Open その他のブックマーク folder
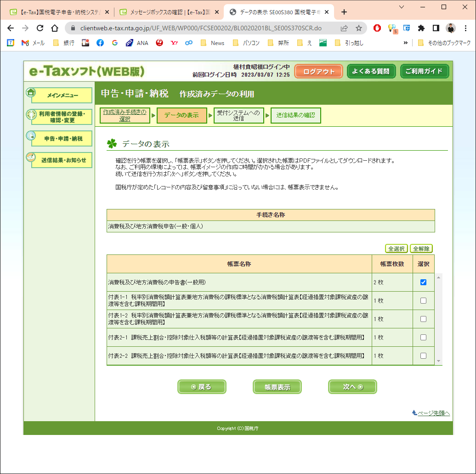Image resolution: width=476 pixels, height=474 pixels. (x=444, y=43)
